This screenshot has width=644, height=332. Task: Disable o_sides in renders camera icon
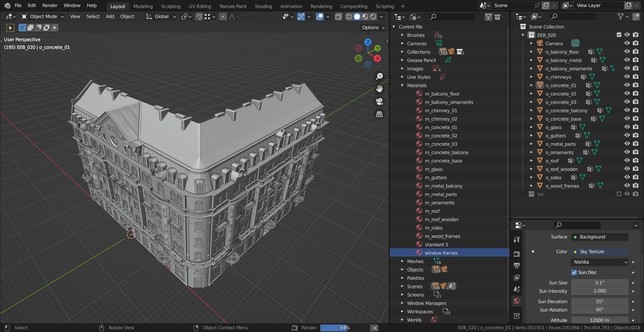coord(636,177)
